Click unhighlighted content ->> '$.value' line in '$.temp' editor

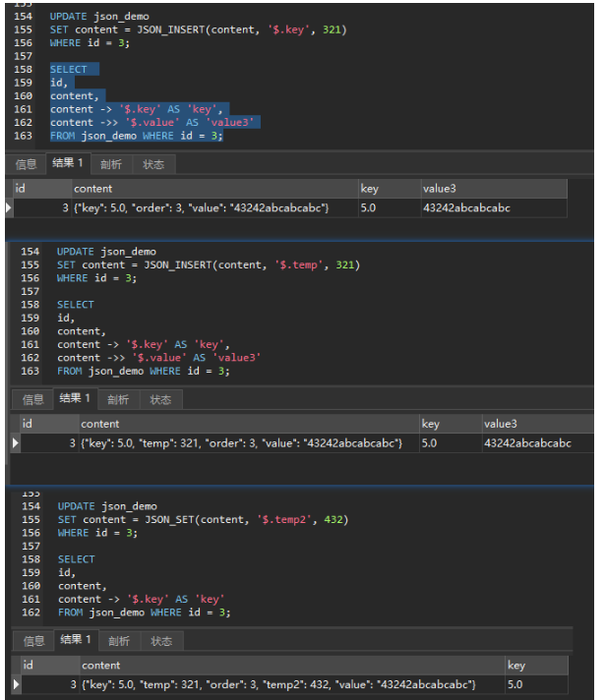tap(158, 358)
